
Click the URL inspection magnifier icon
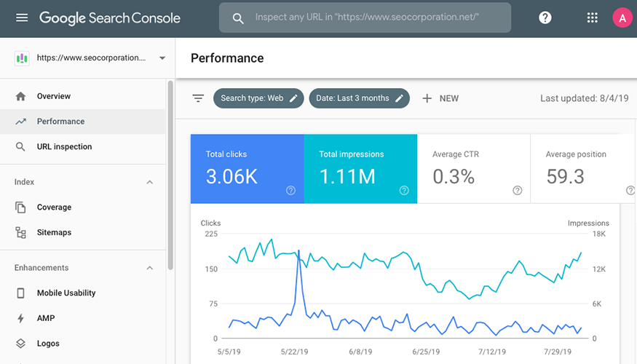pyautogui.click(x=20, y=146)
